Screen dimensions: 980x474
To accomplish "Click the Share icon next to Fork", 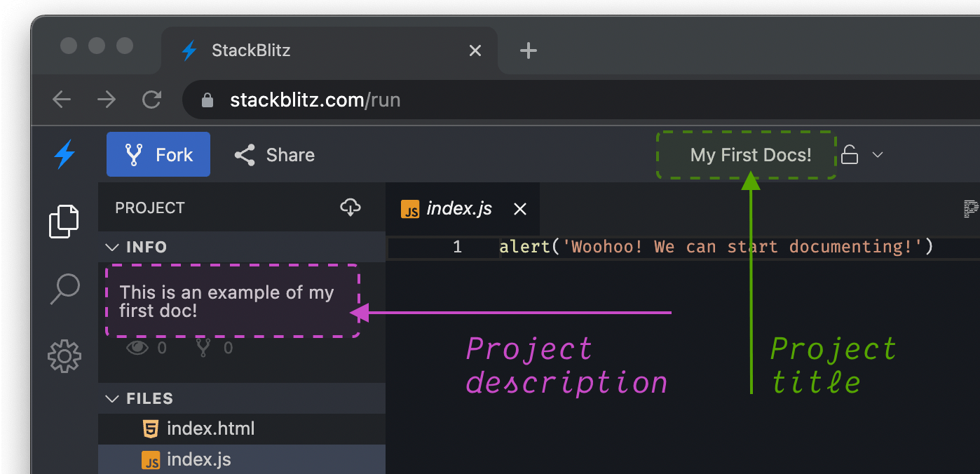I will 244,155.
